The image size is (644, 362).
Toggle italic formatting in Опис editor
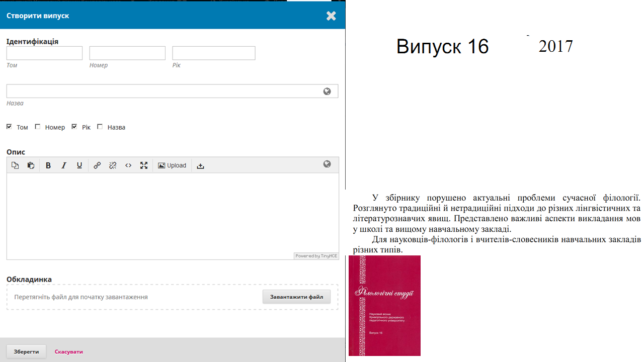64,165
